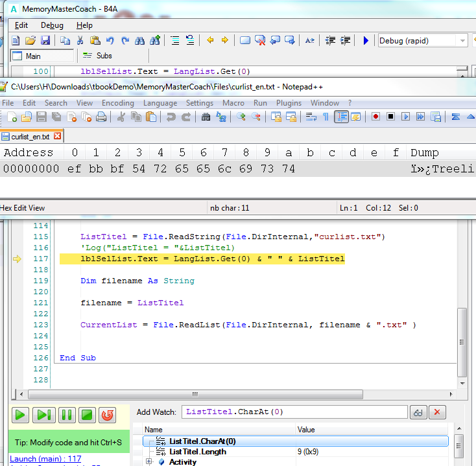Pause the debugger session

pos(65,415)
